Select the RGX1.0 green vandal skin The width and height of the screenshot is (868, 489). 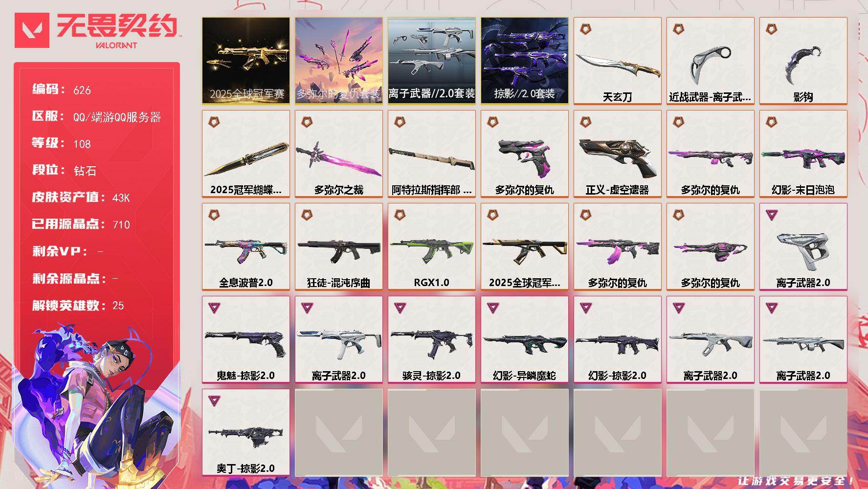pos(432,246)
